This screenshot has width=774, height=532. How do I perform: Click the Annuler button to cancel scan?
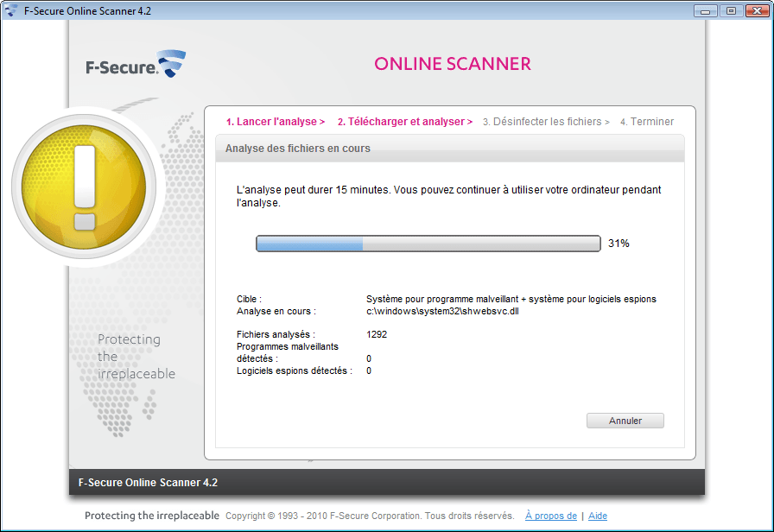tap(625, 421)
